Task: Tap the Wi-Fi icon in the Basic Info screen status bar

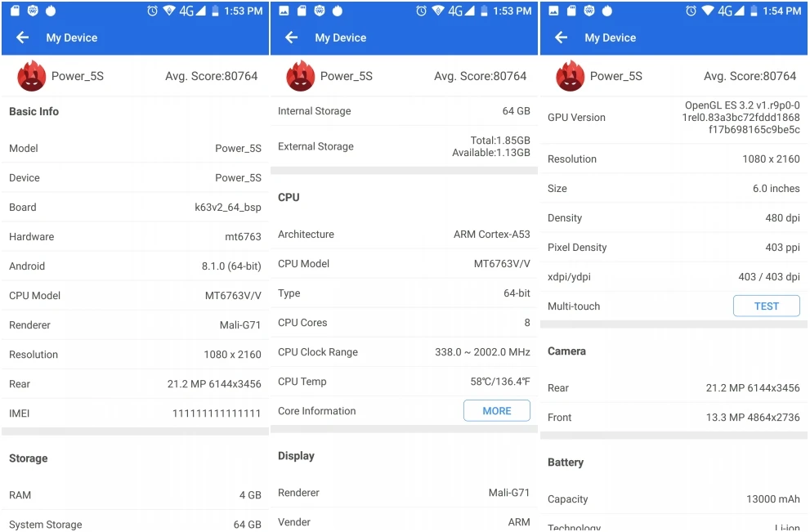Action: (x=169, y=11)
